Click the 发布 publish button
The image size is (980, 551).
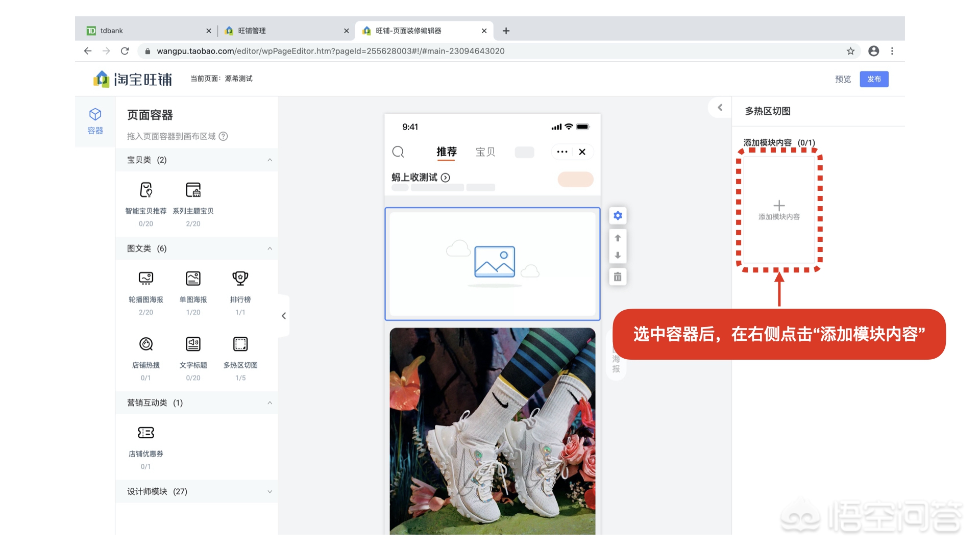874,79
